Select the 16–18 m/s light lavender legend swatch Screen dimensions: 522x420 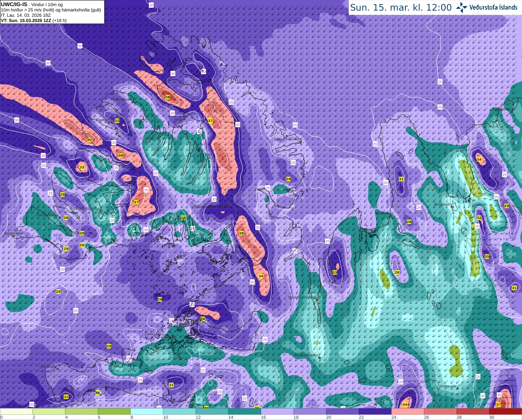[277, 411]
